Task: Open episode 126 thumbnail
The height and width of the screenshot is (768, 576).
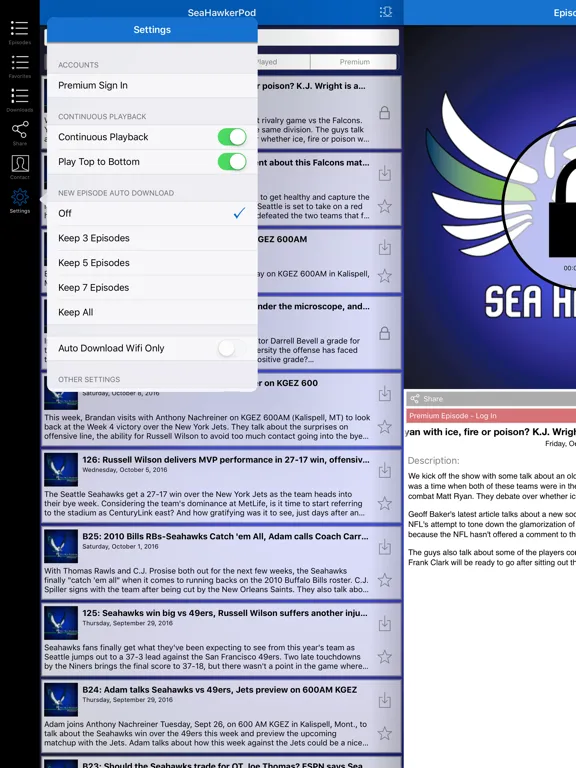Action: point(61,470)
